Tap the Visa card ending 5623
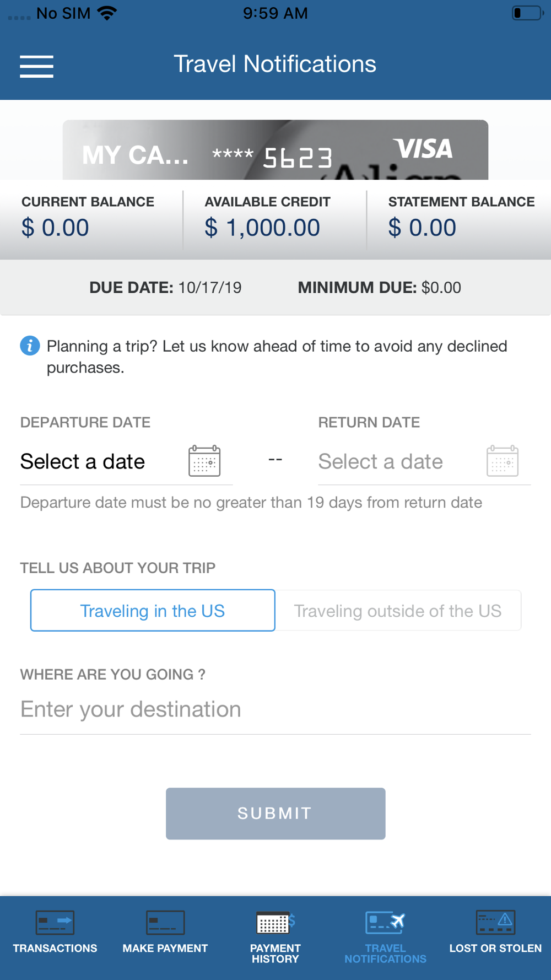This screenshot has width=551, height=980. [275, 150]
